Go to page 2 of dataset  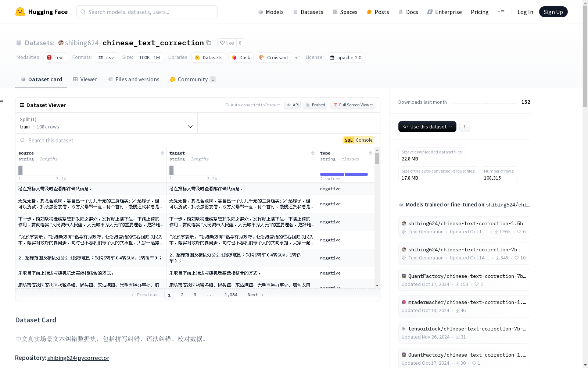(x=182, y=295)
